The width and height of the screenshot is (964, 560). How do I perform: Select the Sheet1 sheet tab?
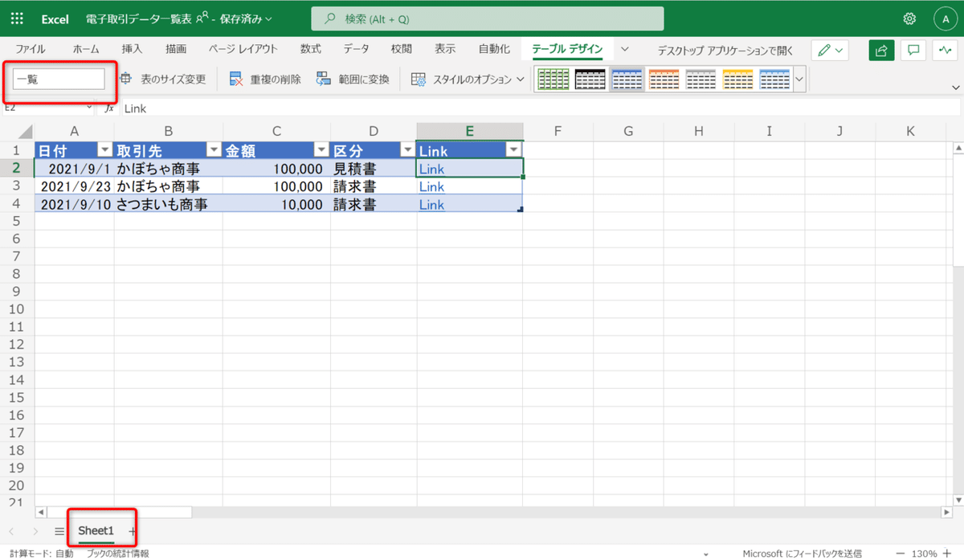click(x=96, y=531)
